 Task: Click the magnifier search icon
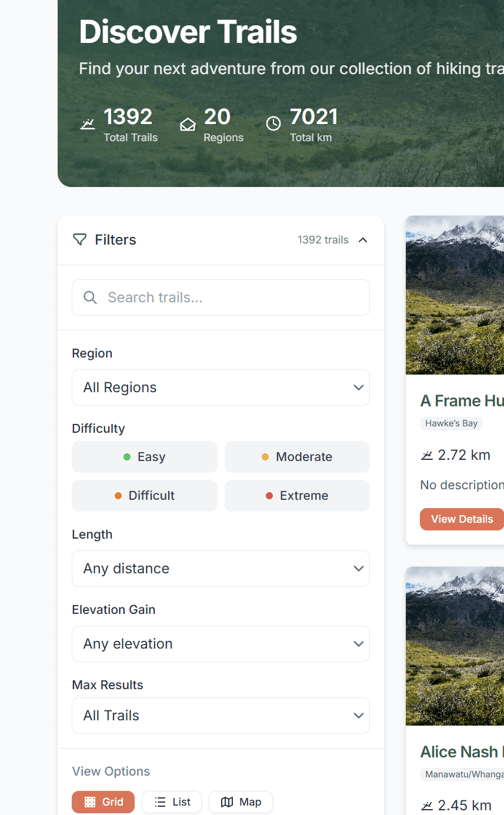pyautogui.click(x=90, y=298)
